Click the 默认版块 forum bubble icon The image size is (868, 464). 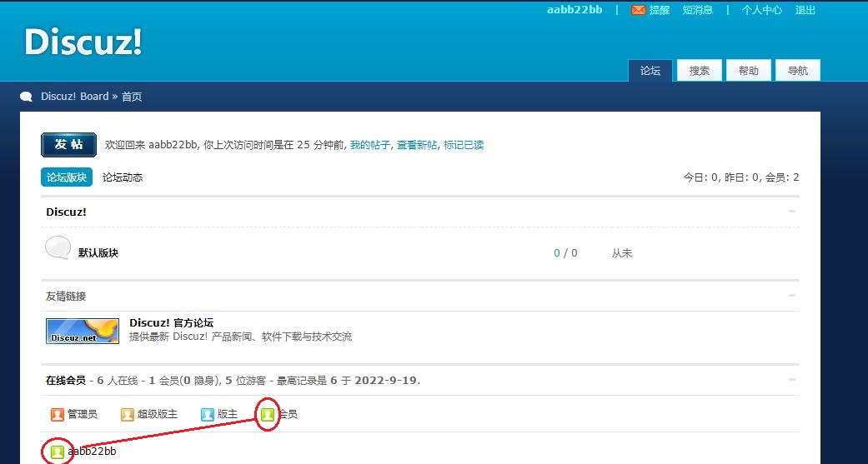[x=58, y=247]
